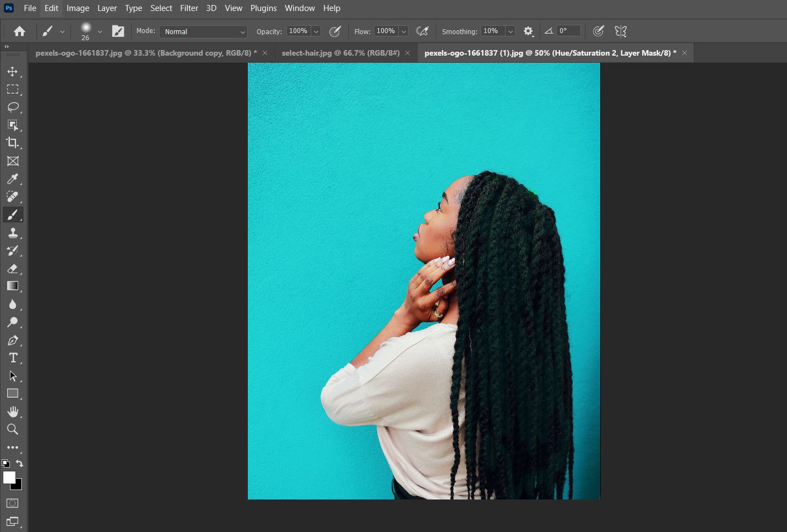Activate the Crop tool
Screen dimensions: 787x532
pyautogui.click(x=13, y=143)
